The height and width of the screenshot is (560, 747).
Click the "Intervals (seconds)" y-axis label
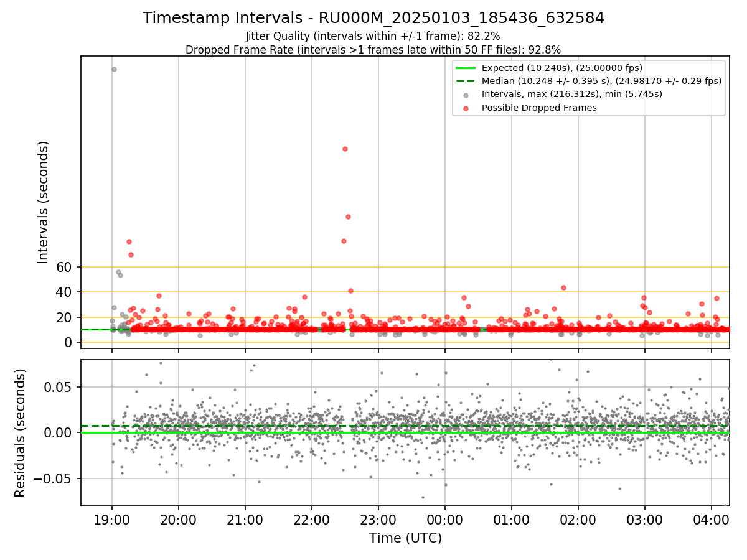click(x=44, y=202)
